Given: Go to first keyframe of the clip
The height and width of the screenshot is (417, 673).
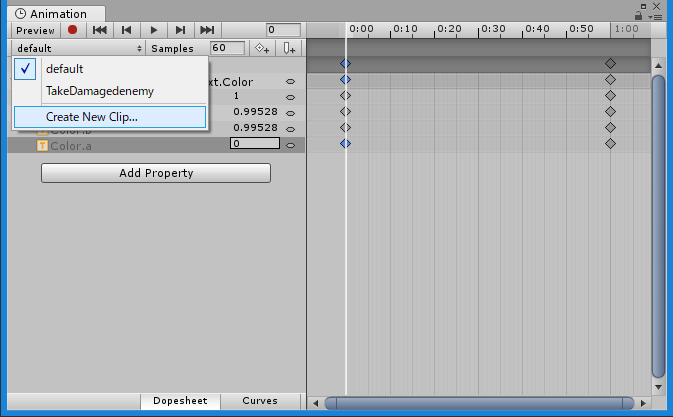Looking at the screenshot, I should coord(100,30).
